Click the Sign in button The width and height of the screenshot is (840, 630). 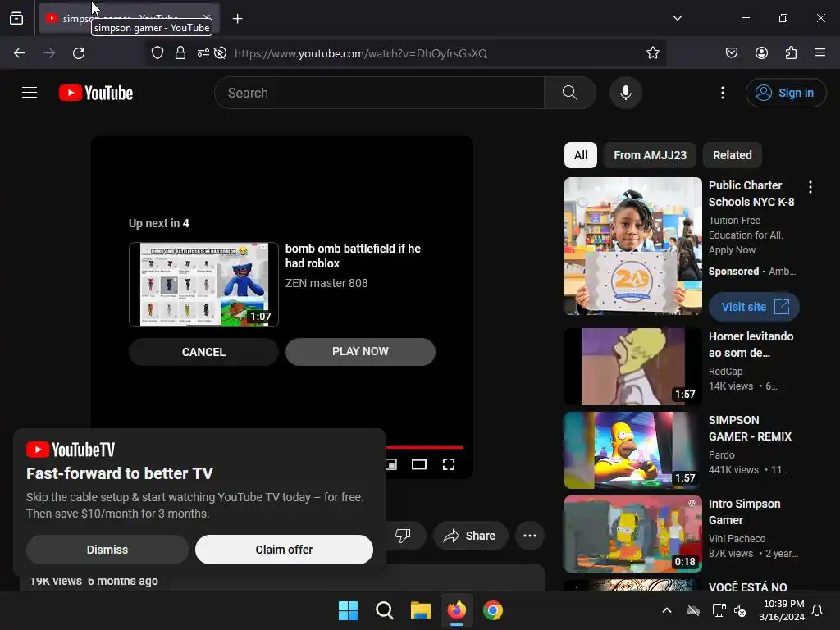coord(785,93)
